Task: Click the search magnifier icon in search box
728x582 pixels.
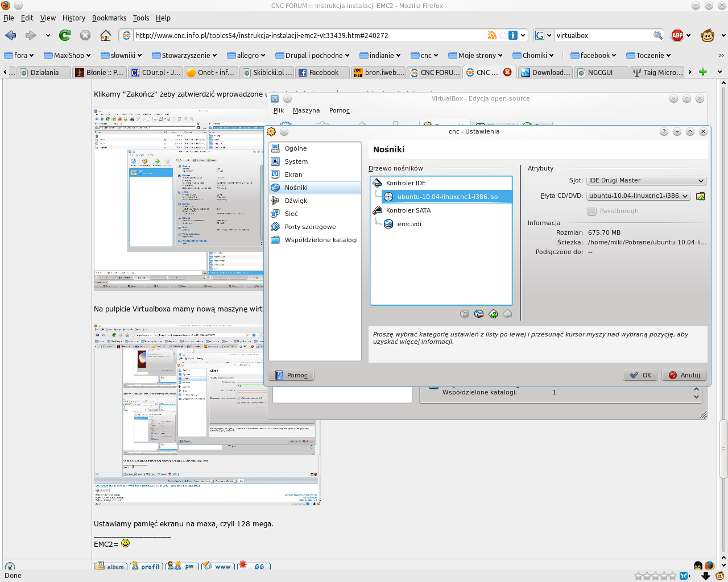Action: [658, 35]
